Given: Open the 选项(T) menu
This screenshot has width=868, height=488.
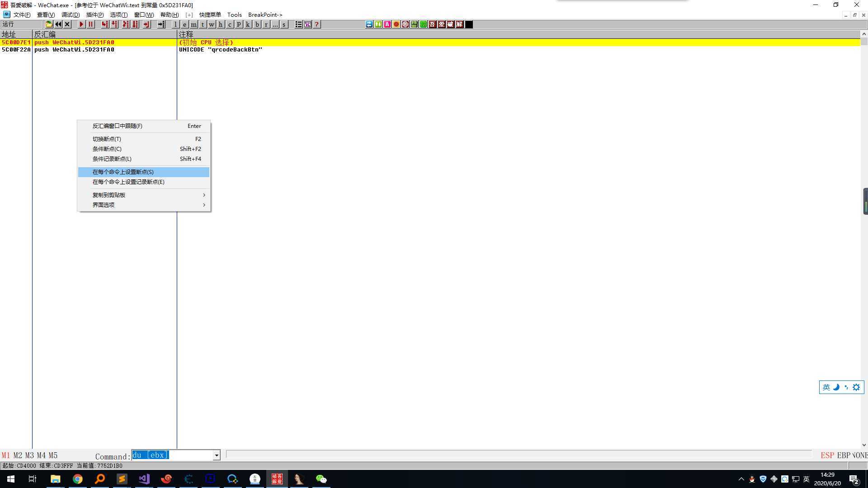Looking at the screenshot, I should [x=119, y=15].
